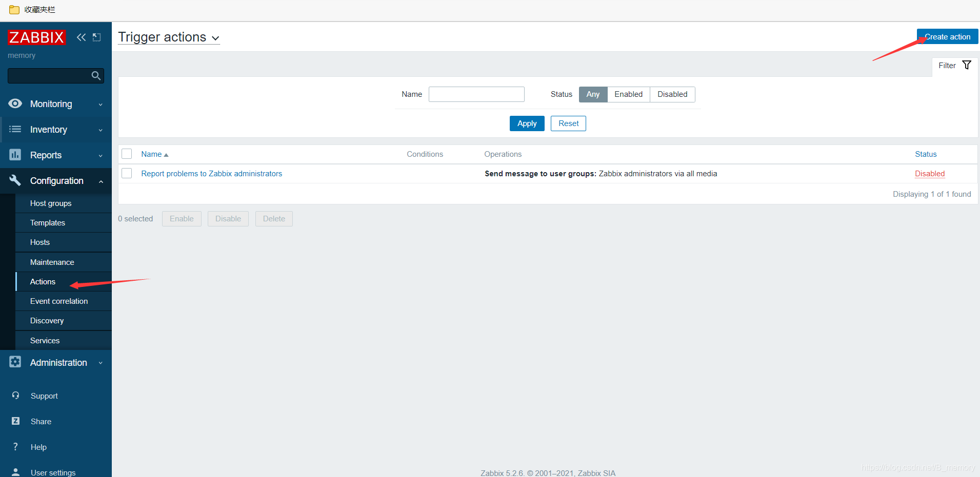
Task: Open User settings link
Action: [x=53, y=472]
